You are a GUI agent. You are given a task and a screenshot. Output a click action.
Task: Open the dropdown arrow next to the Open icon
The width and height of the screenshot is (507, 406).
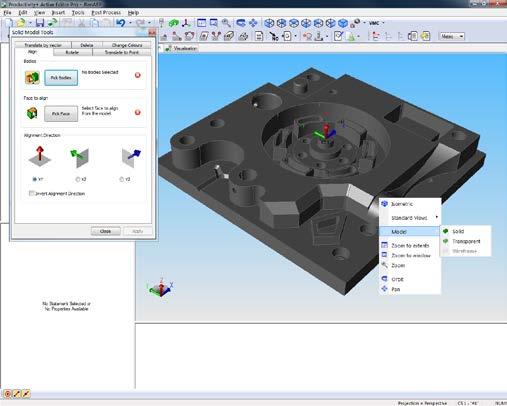[x=30, y=23]
